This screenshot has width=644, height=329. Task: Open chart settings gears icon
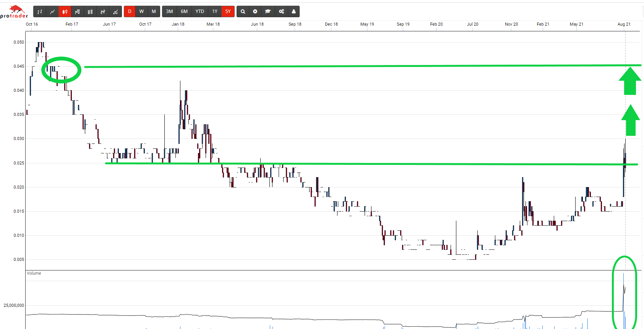(281, 11)
